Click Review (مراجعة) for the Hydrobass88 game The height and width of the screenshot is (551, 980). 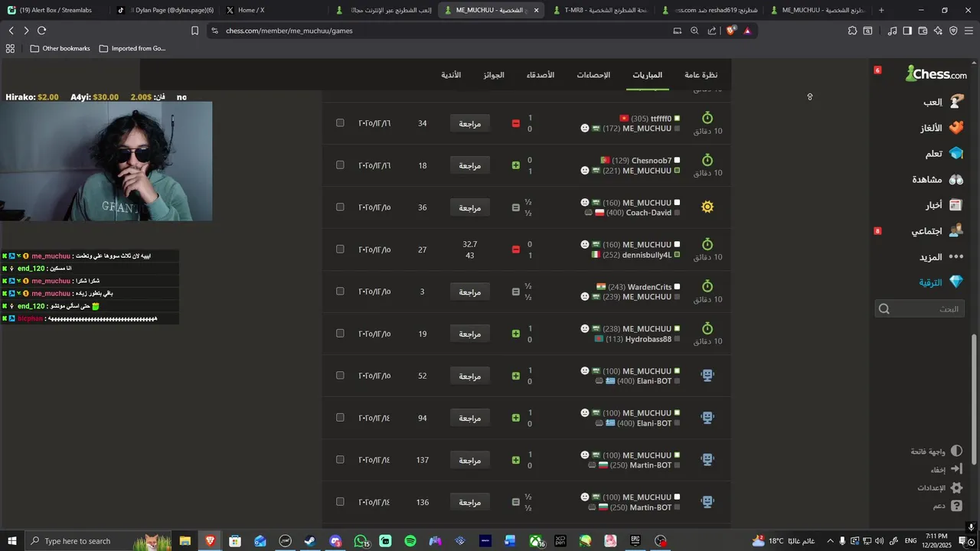tap(469, 334)
